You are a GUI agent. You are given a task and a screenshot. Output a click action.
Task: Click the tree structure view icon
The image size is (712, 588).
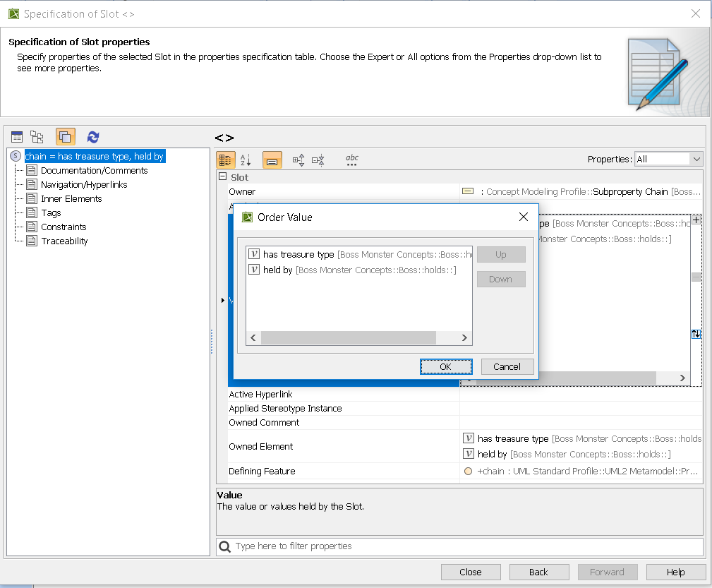click(x=37, y=137)
